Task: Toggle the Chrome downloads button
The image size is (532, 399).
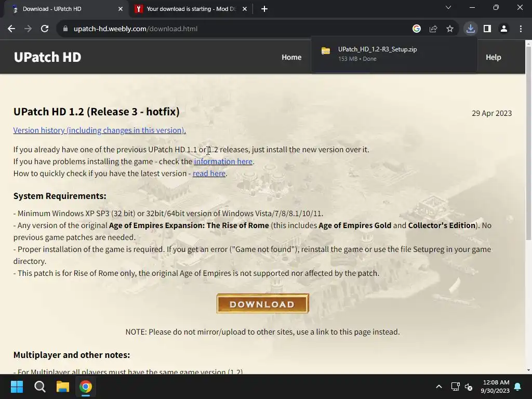Action: tap(471, 29)
